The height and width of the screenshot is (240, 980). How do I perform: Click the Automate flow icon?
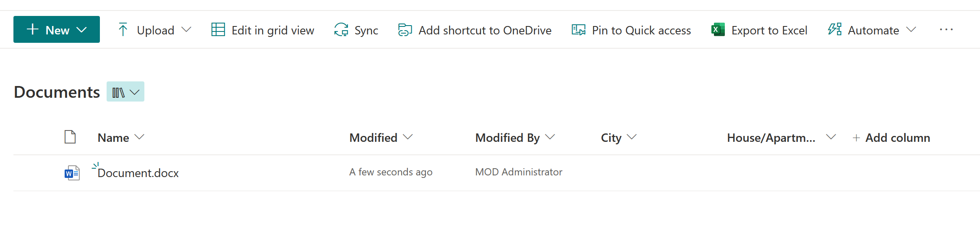click(835, 29)
